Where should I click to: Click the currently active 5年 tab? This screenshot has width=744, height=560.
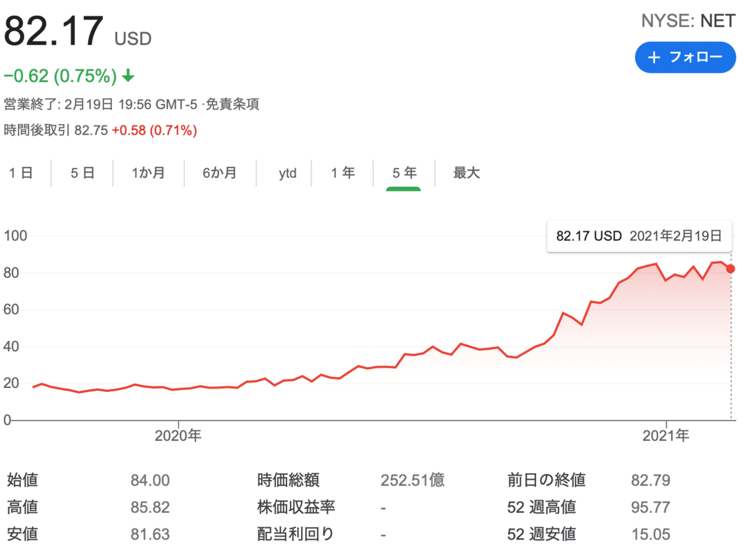pyautogui.click(x=404, y=174)
